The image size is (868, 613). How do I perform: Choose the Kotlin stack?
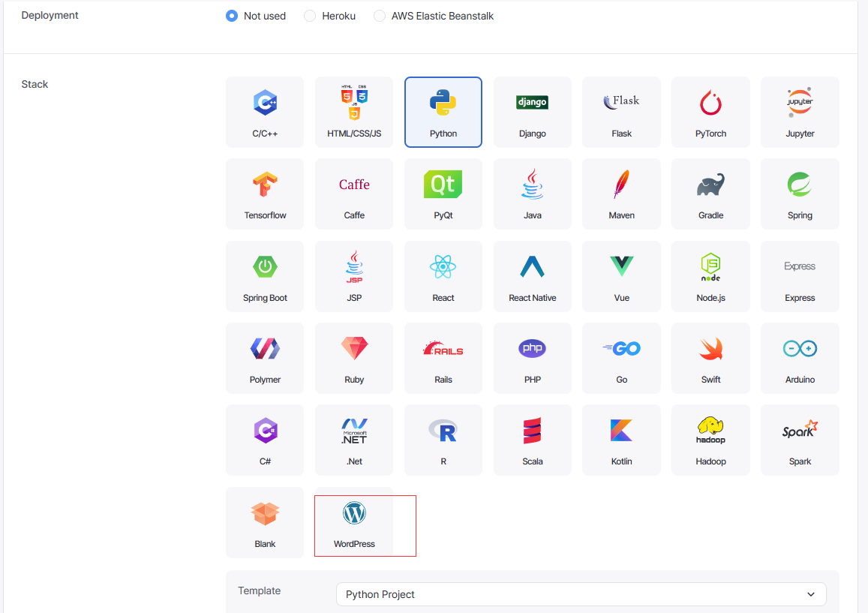[621, 440]
